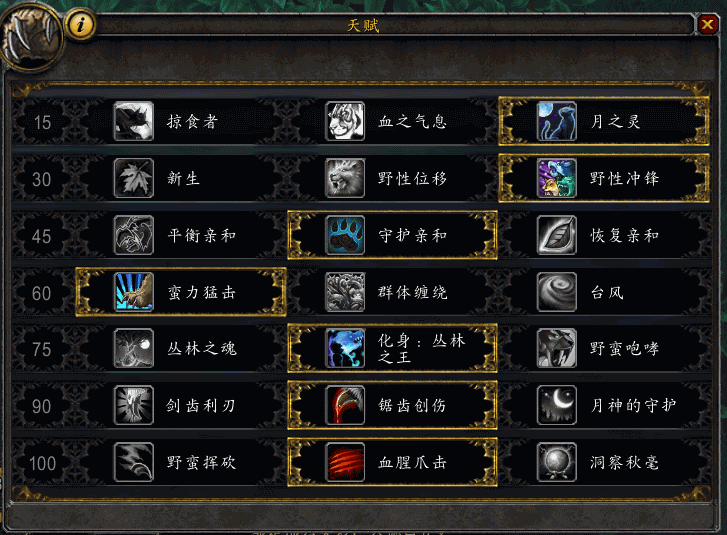727x535 pixels.
Task: Select the 掠食者 talent icon
Action: tap(134, 121)
